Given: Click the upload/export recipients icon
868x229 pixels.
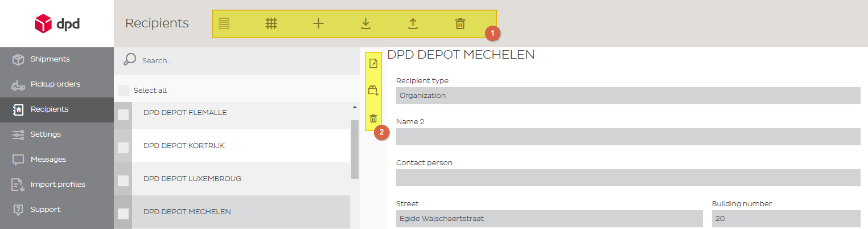Looking at the screenshot, I should (x=413, y=23).
